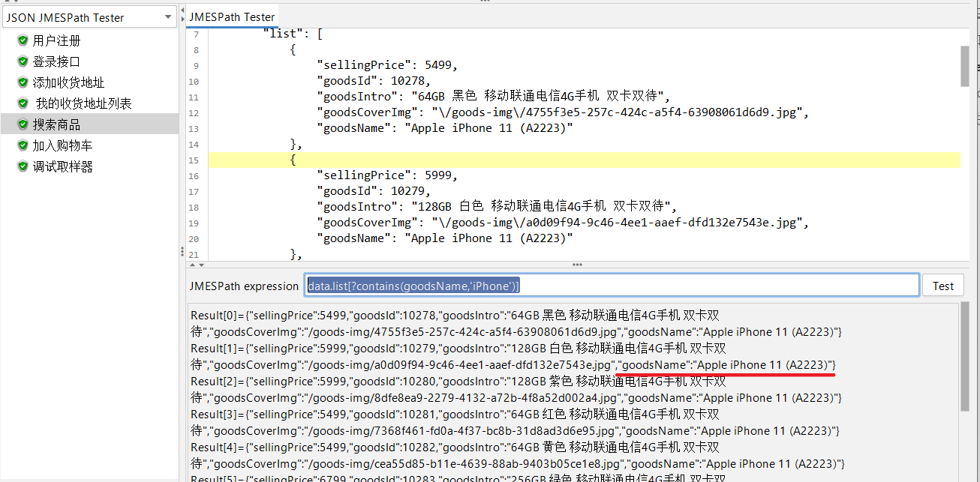The width and height of the screenshot is (980, 482).
Task: Click the JMESPath expression label
Action: 244,286
